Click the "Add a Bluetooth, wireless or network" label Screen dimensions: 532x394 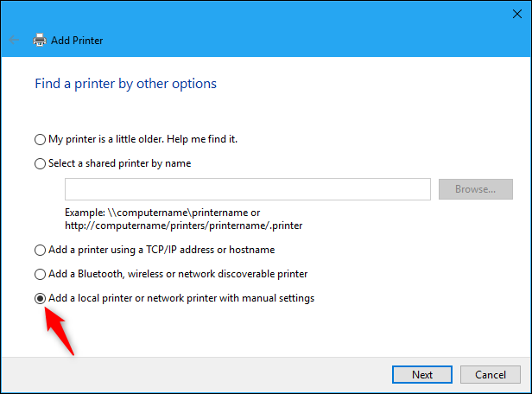(178, 274)
